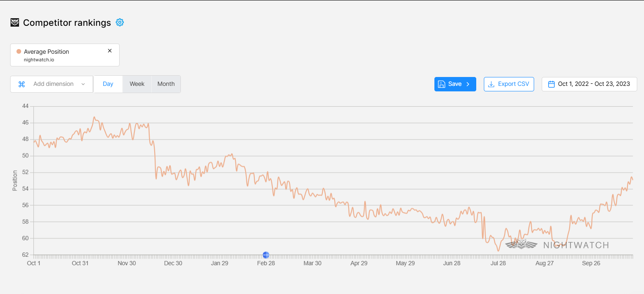Toggle the Day view
The width and height of the screenshot is (644, 294).
[x=108, y=84]
